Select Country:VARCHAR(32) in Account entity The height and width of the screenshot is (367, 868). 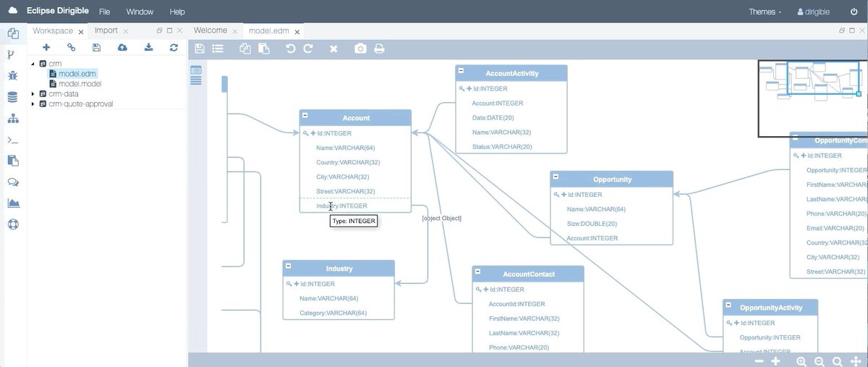348,162
